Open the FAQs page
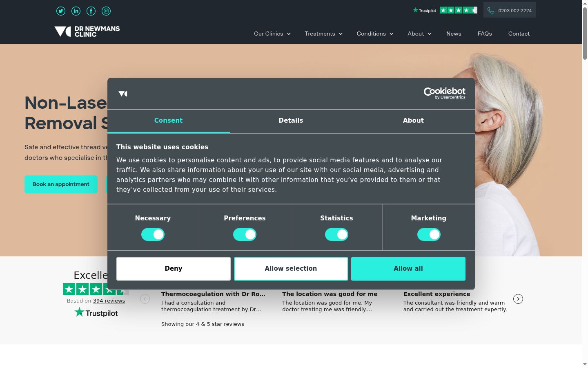 click(485, 34)
